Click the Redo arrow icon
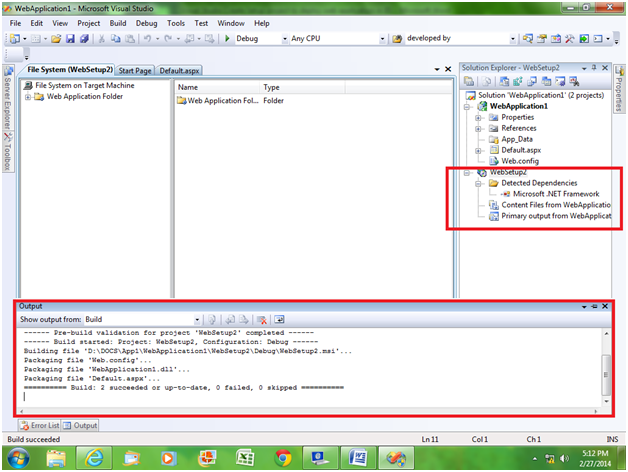628x472 pixels. 168,38
